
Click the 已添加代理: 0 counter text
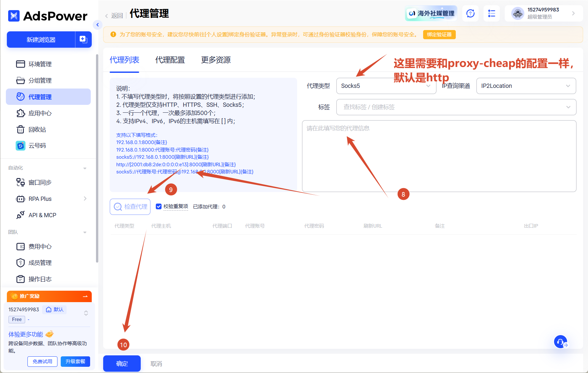coord(209,206)
